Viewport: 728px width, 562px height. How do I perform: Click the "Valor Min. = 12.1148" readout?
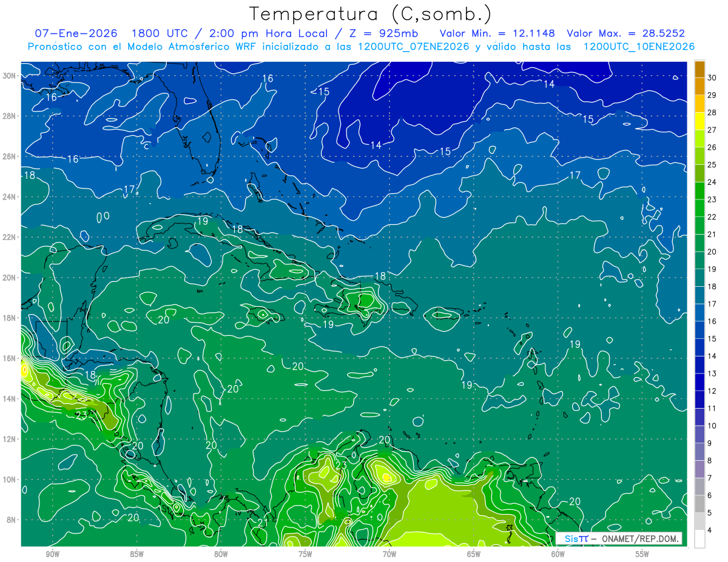coord(497,33)
